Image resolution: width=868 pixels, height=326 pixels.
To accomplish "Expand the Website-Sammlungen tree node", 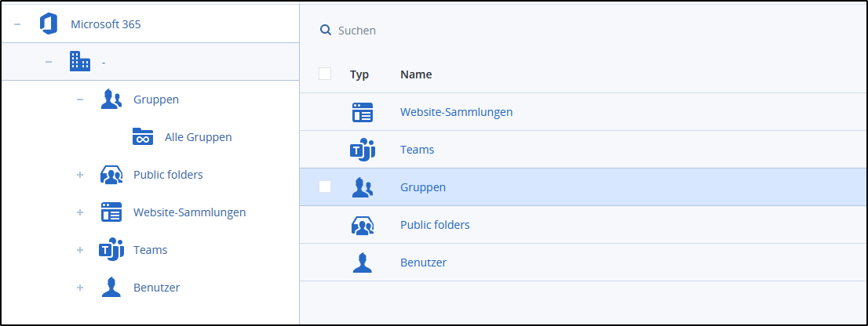I will point(80,212).
